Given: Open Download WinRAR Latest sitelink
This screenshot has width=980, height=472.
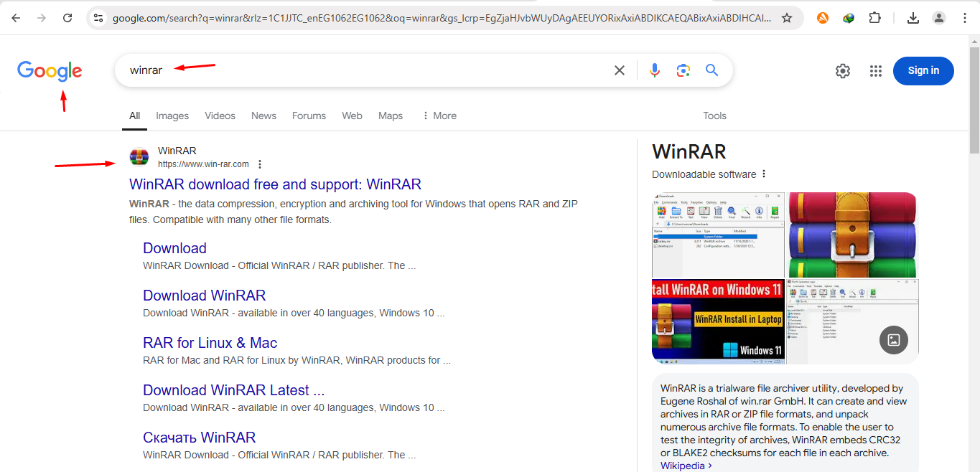Looking at the screenshot, I should (x=233, y=390).
